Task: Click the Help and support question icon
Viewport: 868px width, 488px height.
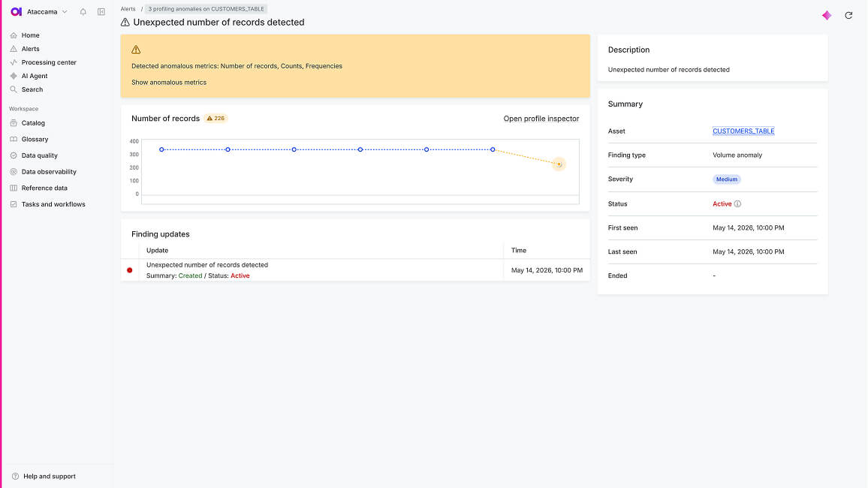Action: point(16,477)
